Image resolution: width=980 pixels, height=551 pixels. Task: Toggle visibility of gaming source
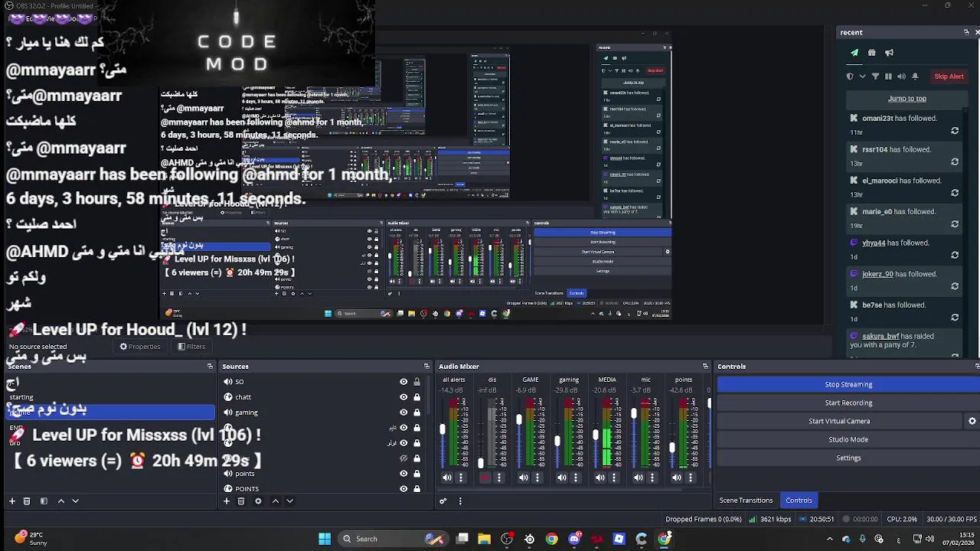(403, 412)
